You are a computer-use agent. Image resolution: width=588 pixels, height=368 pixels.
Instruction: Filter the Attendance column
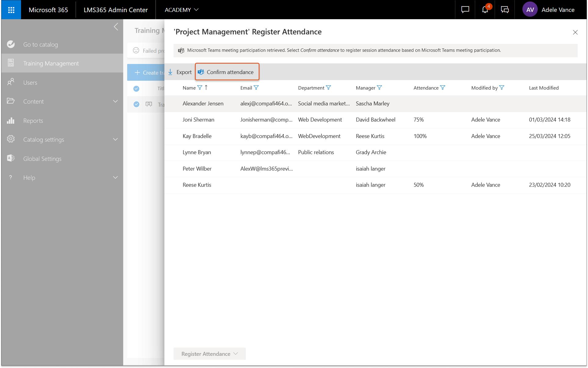(443, 88)
